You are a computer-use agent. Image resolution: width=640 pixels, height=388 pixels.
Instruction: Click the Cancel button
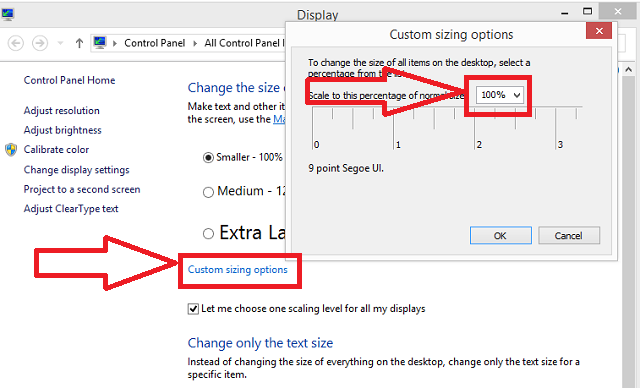coord(569,235)
